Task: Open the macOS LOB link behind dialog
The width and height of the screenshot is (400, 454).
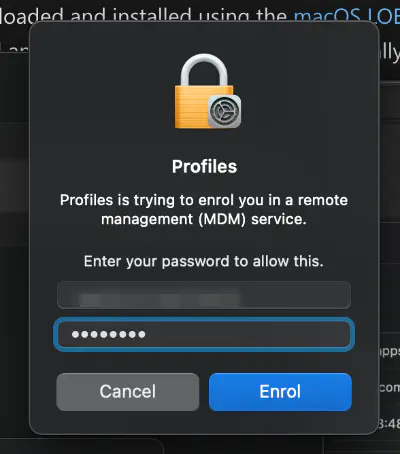Action: point(347,15)
